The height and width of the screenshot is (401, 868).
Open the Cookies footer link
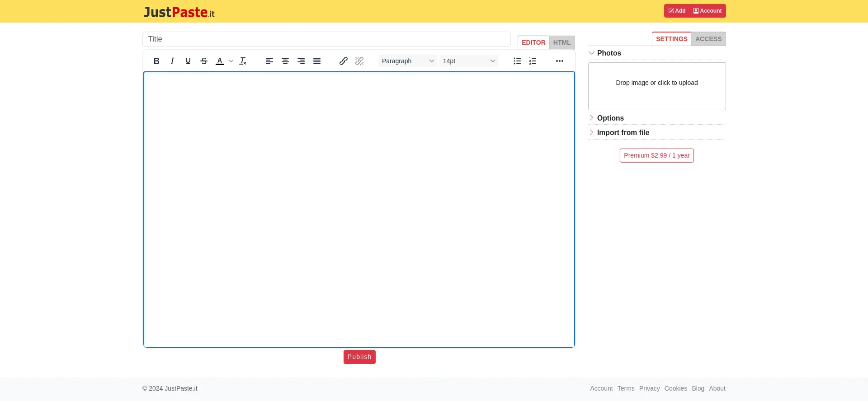[x=676, y=388]
